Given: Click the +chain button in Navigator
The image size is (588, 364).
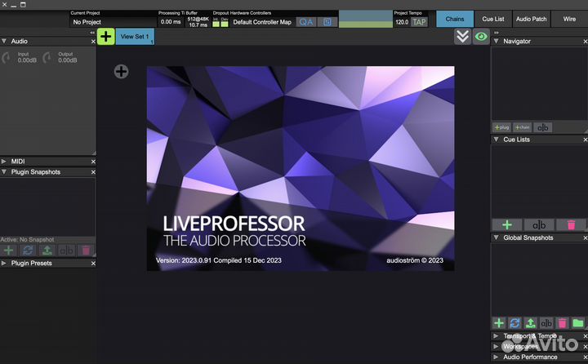Looking at the screenshot, I should click(522, 127).
